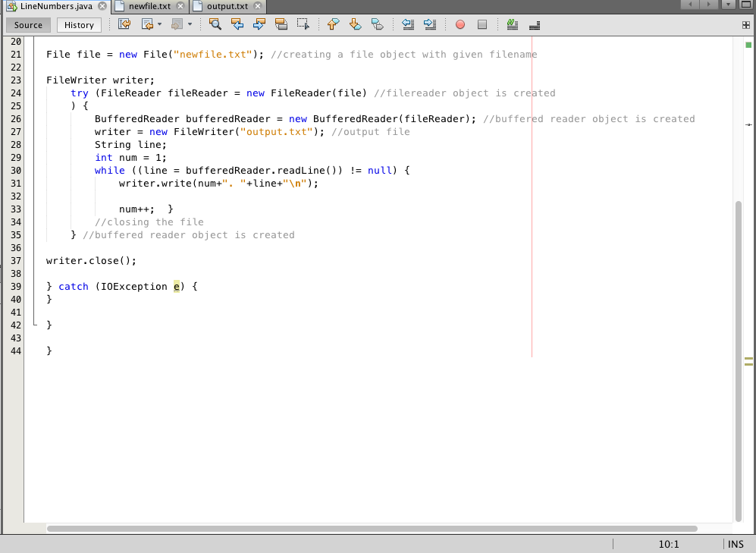Click "FileWriter writer;" declaration
The width and height of the screenshot is (756, 553).
[100, 80]
